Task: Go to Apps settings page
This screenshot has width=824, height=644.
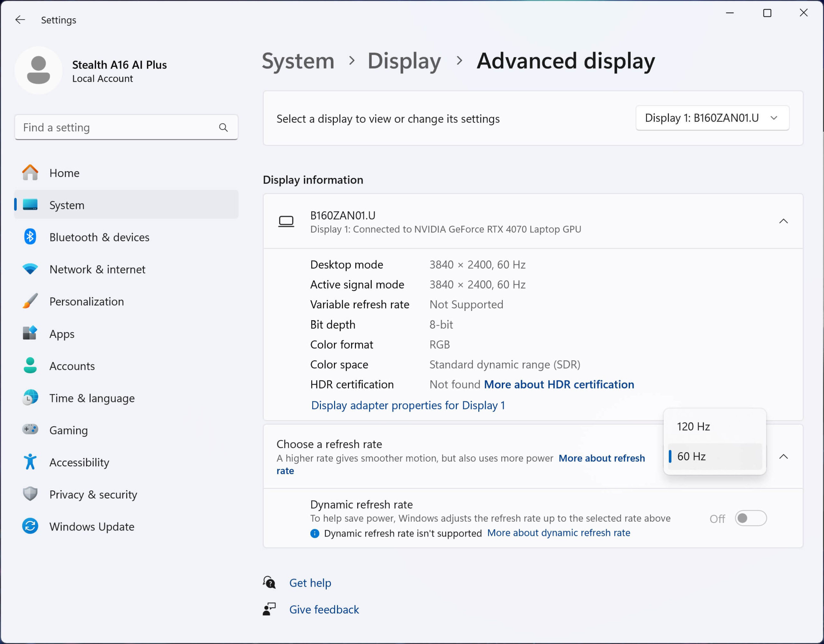Action: (x=126, y=333)
